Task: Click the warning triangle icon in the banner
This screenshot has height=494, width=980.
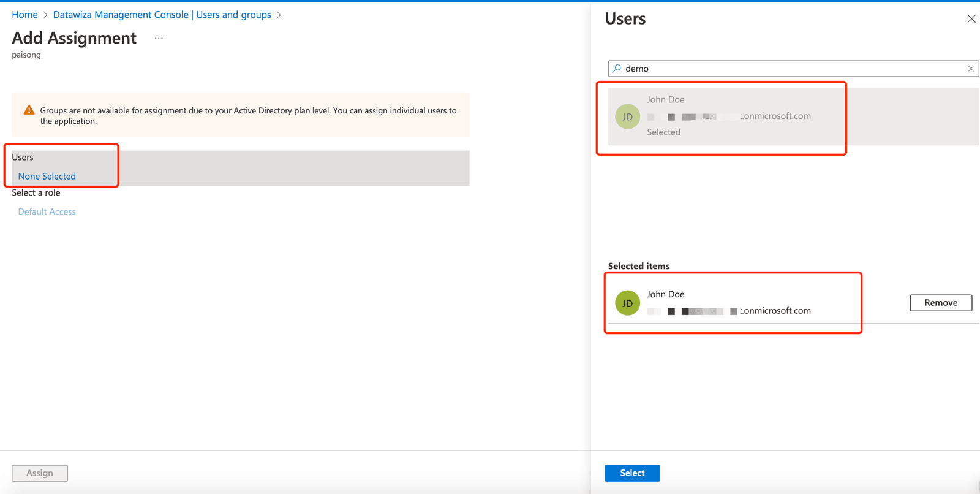Action: click(29, 110)
